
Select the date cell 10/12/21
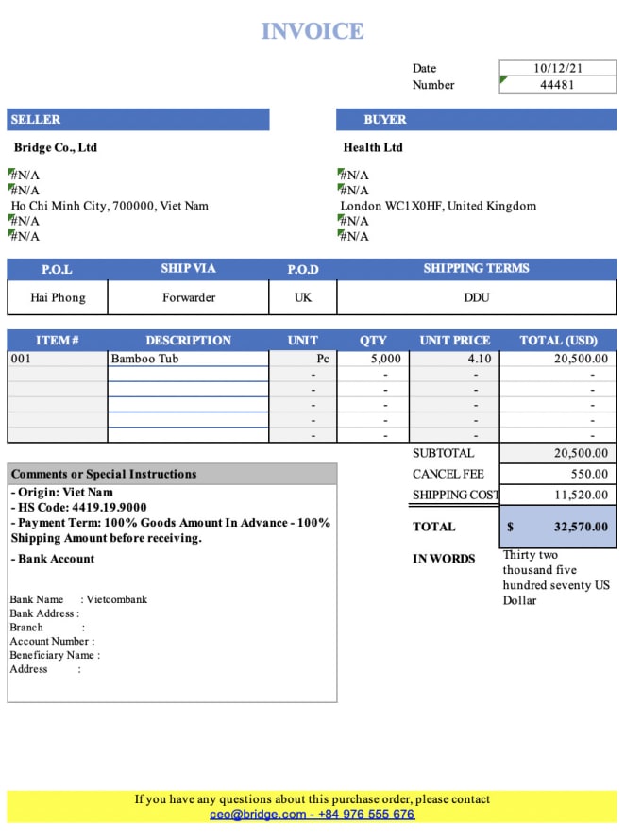557,68
